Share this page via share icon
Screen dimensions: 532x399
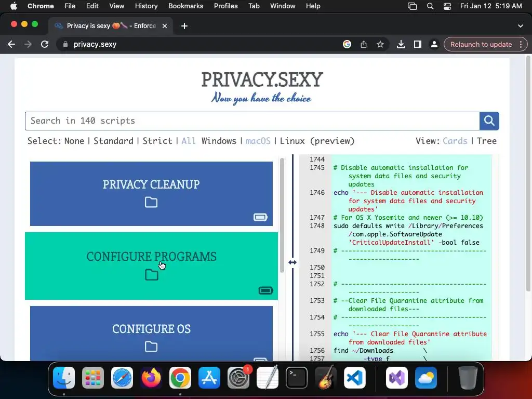tap(363, 45)
